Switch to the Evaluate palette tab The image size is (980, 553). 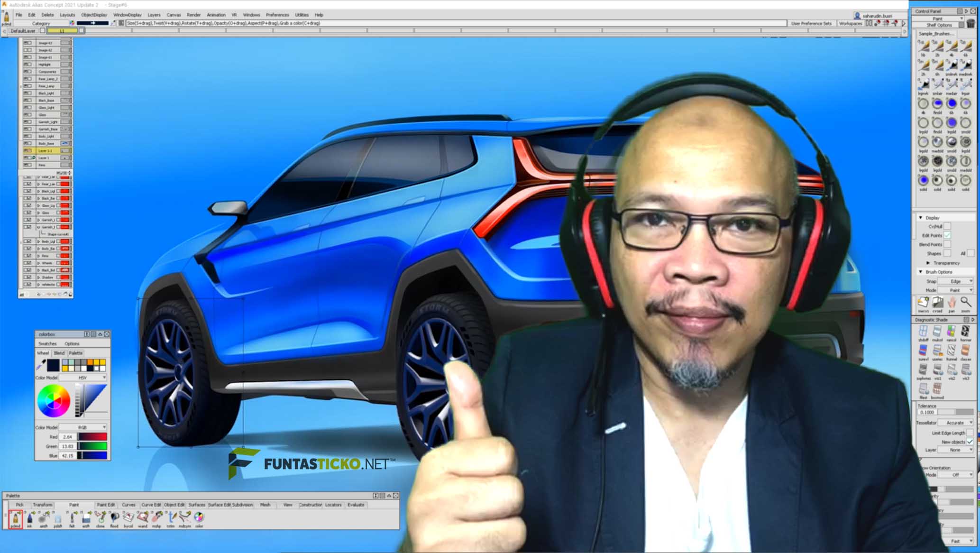coord(356,505)
